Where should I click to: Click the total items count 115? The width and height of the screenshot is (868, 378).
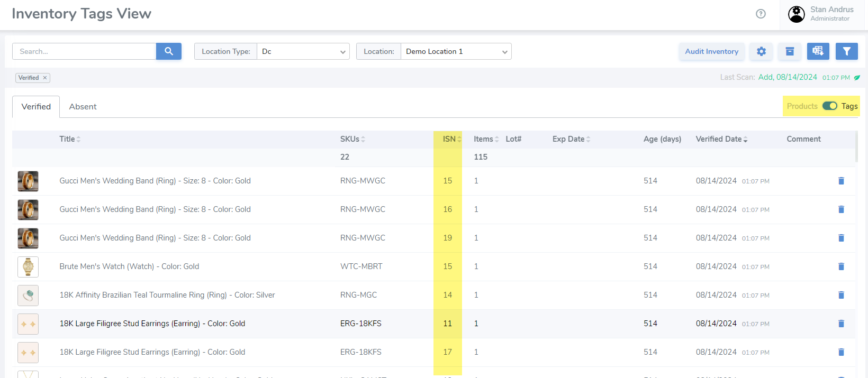tap(481, 157)
